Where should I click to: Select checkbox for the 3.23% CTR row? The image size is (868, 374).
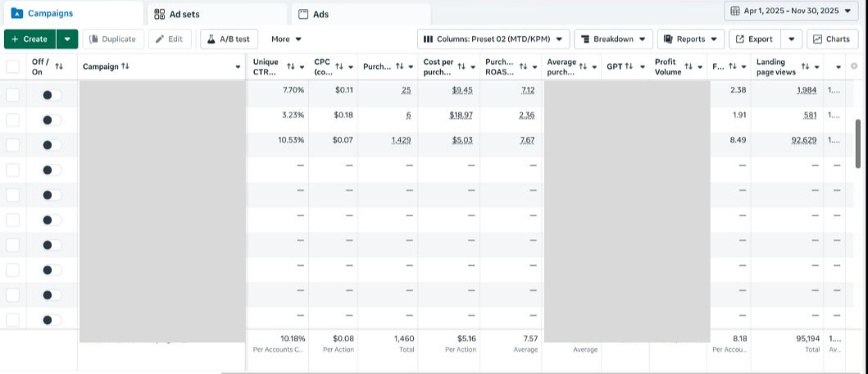[x=12, y=121]
